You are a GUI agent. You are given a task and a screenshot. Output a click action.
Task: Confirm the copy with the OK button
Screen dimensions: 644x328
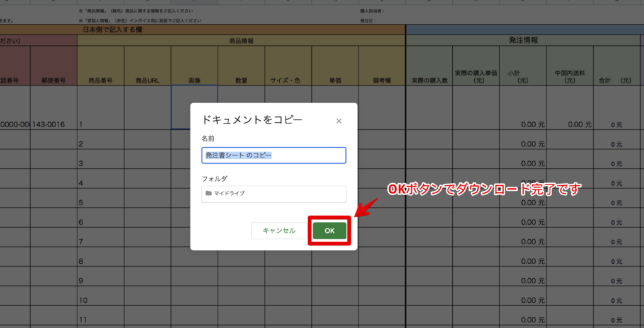click(x=330, y=230)
